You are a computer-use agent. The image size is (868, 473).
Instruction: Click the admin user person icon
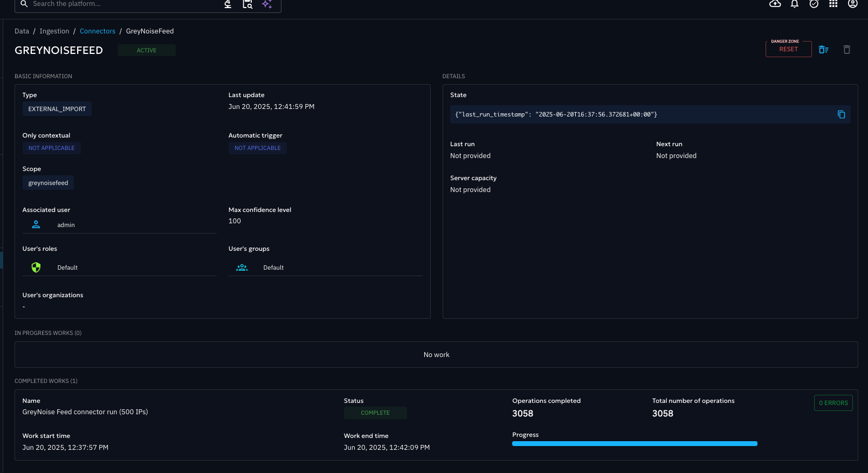[36, 224]
